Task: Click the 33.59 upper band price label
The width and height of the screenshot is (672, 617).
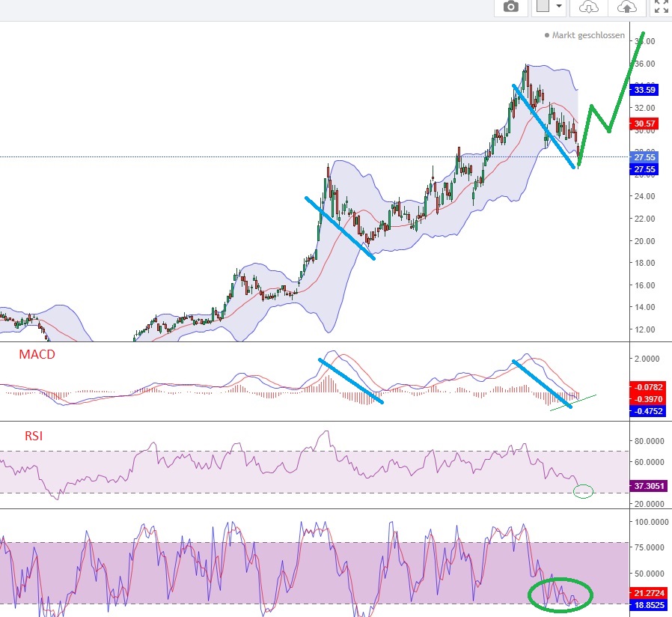Action: click(x=644, y=90)
